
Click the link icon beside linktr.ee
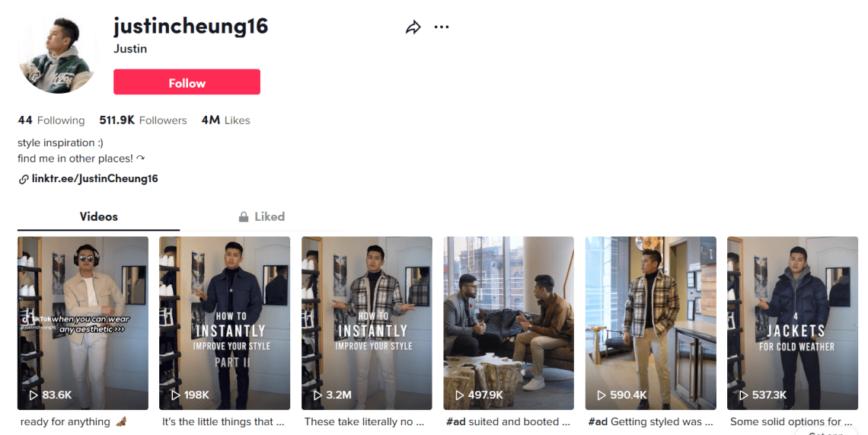pos(24,179)
